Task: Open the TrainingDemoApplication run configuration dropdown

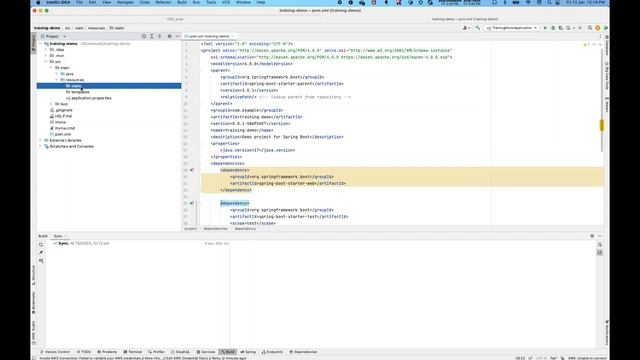Action: click(x=512, y=28)
